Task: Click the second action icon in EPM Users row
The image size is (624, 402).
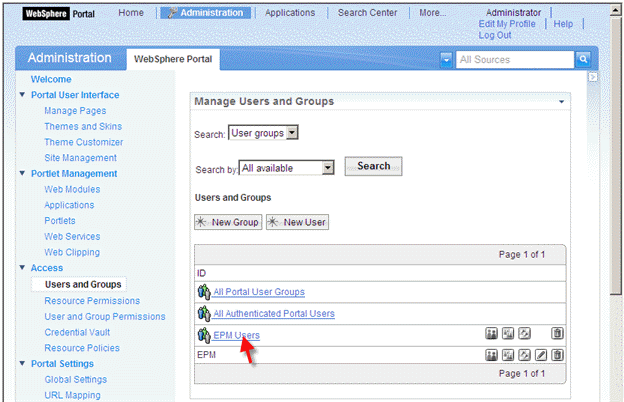Action: coord(508,334)
